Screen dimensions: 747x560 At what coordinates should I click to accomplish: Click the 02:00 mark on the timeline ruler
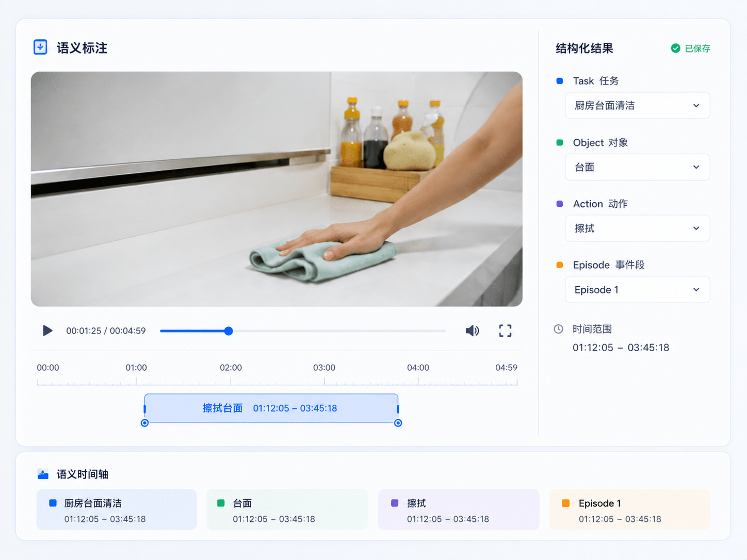point(231,368)
